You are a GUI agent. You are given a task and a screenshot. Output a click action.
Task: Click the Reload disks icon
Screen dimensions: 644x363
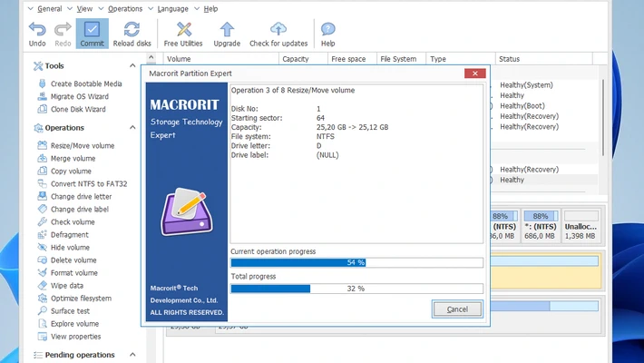[132, 30]
